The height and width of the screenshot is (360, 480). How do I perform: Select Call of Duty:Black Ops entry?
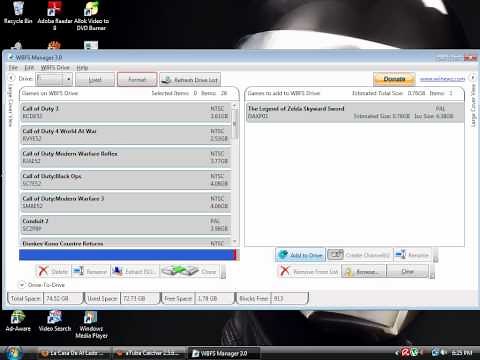(126, 180)
